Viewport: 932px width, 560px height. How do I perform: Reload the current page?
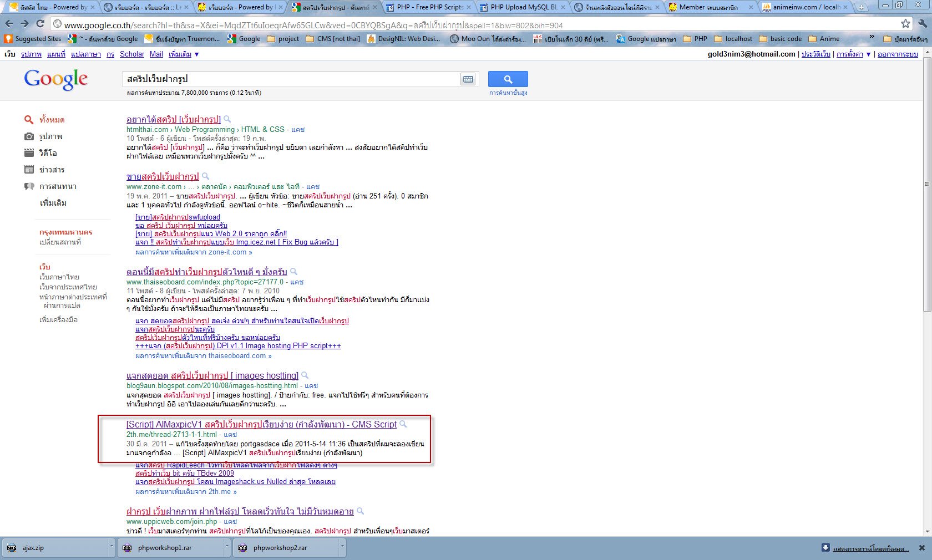[x=40, y=23]
